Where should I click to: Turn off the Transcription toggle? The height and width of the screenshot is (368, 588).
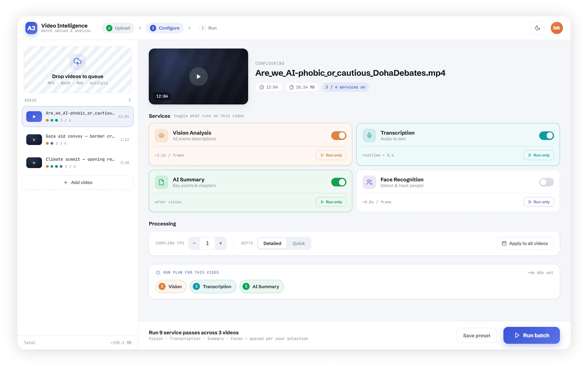click(546, 135)
